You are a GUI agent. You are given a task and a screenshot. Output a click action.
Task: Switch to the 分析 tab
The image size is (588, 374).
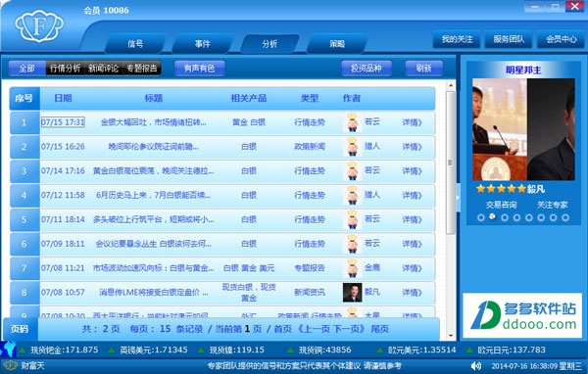[269, 44]
